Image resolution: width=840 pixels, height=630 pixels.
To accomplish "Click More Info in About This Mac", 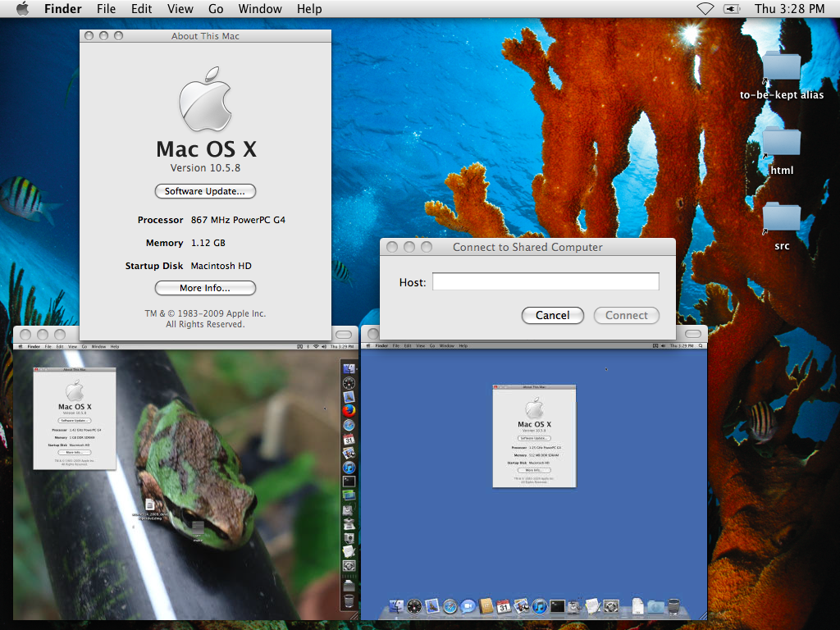I will pyautogui.click(x=205, y=288).
